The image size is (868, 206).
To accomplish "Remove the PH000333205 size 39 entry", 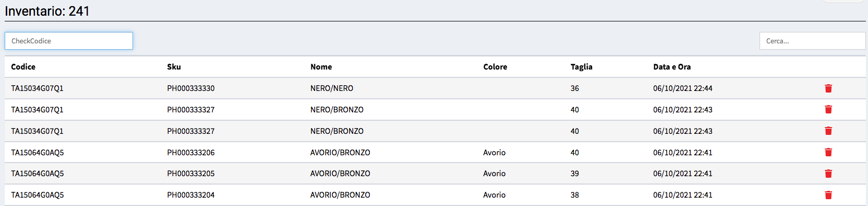I will tap(828, 174).
